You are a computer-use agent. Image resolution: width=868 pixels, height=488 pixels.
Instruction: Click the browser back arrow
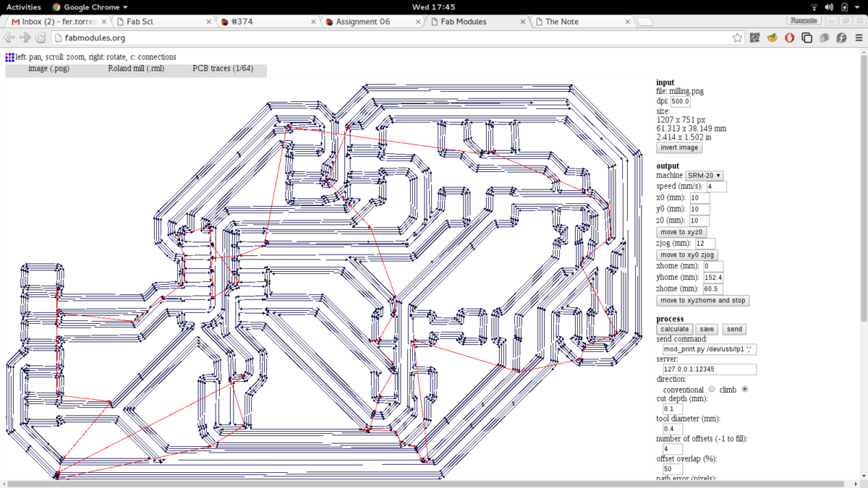point(9,38)
